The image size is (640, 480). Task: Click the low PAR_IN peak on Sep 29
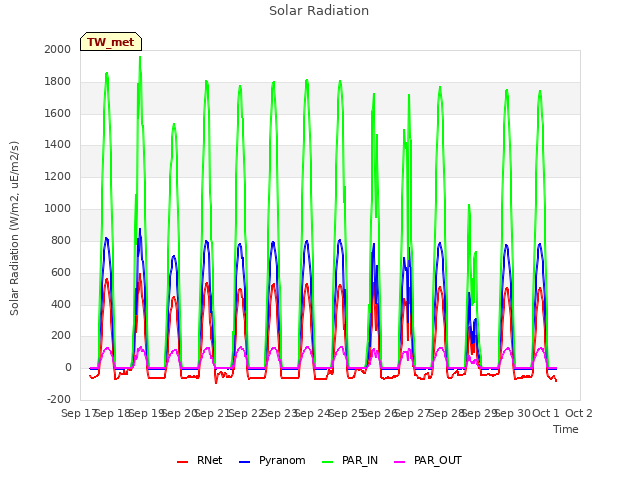click(x=469, y=205)
